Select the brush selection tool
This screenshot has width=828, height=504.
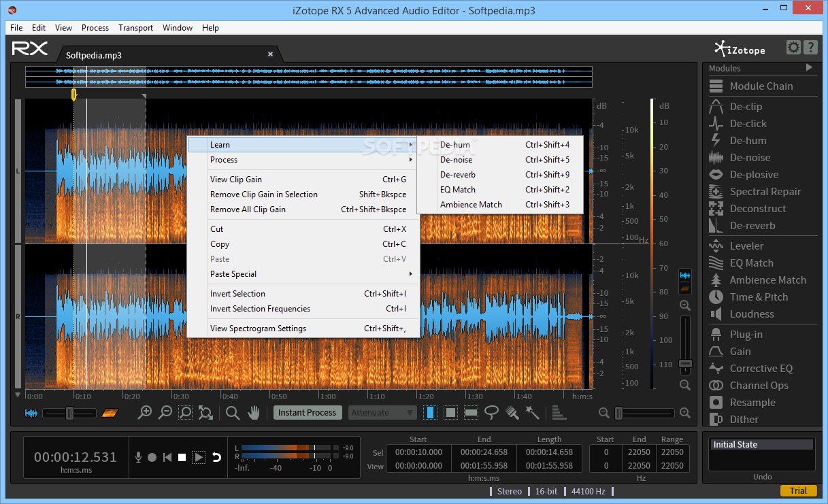pos(512,412)
